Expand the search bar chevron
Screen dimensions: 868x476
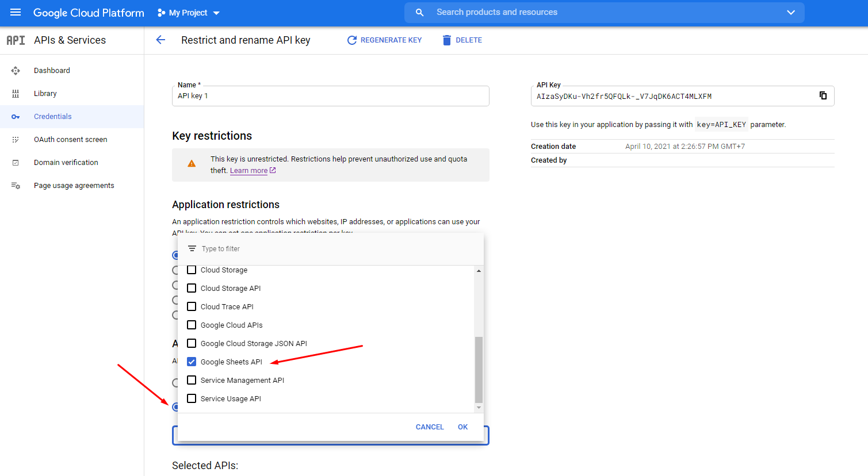pos(790,11)
